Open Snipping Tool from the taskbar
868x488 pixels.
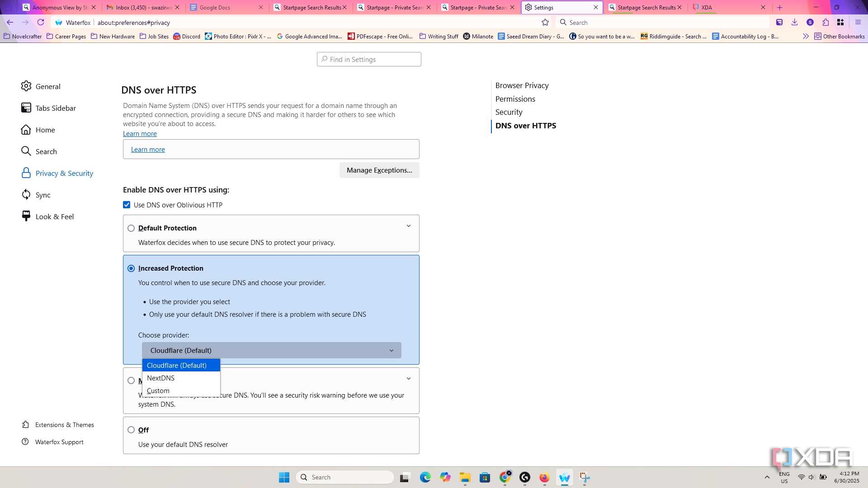[585, 477]
